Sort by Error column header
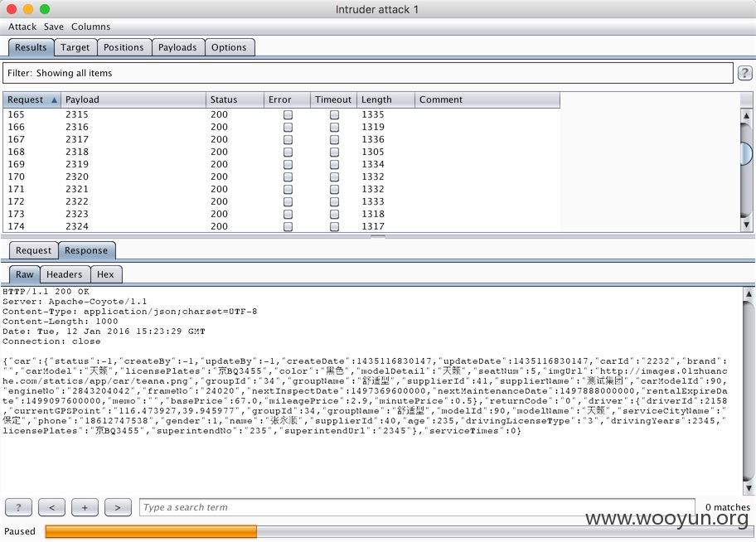This screenshot has width=756, height=542. coord(287,99)
